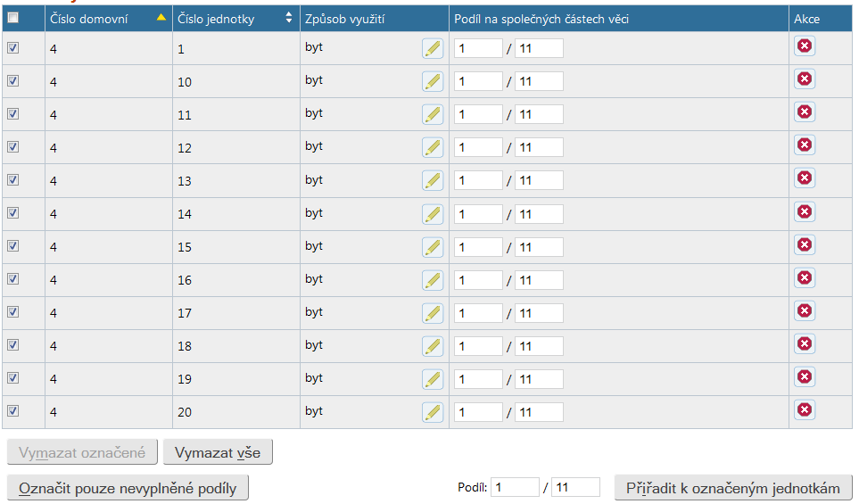Uncheck the checkbox for unit 18
859x504 pixels.
pyautogui.click(x=13, y=344)
